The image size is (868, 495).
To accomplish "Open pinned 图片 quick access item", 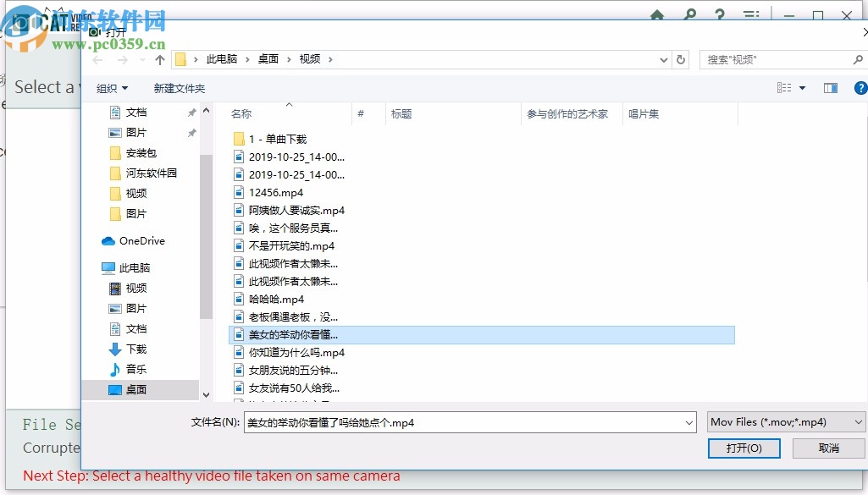I will tap(128, 133).
